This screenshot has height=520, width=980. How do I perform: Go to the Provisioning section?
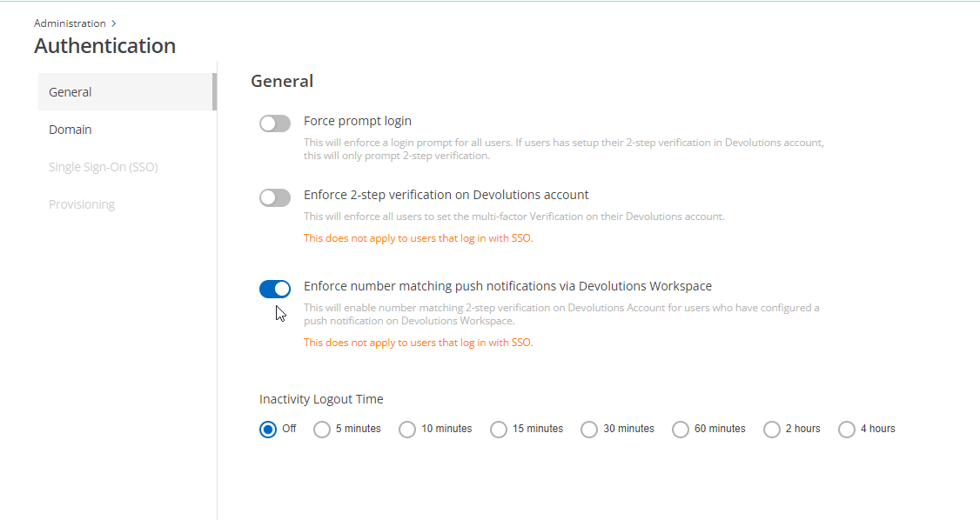[82, 204]
